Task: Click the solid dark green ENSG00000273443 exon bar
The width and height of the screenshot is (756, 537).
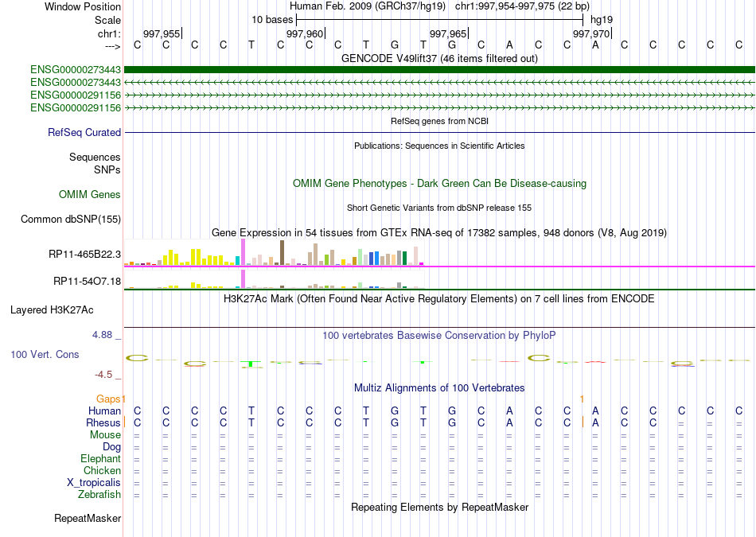Action: pyautogui.click(x=439, y=69)
